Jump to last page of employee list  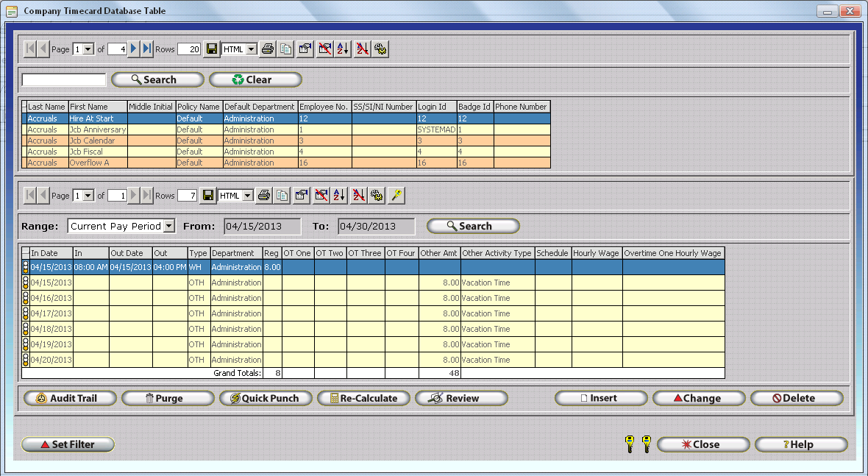147,49
